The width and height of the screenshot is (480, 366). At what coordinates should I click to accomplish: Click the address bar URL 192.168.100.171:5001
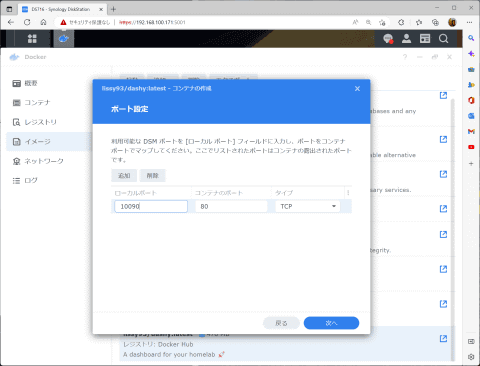[x=152, y=22]
